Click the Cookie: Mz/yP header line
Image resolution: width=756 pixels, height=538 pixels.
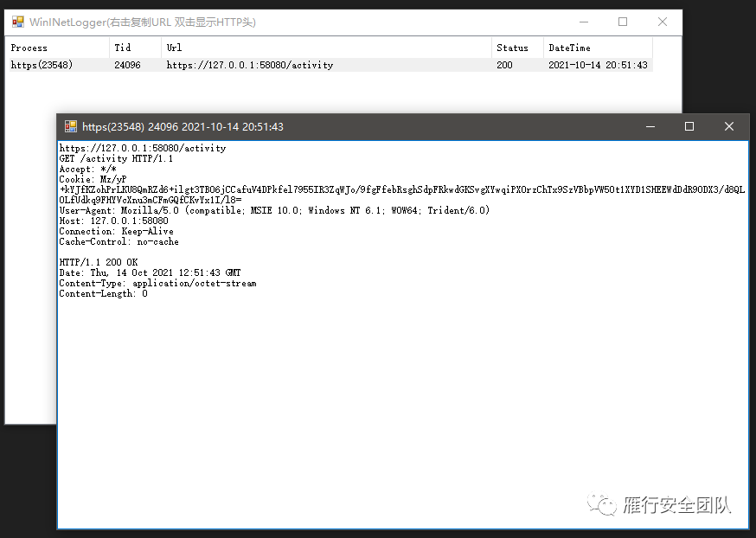pos(93,179)
